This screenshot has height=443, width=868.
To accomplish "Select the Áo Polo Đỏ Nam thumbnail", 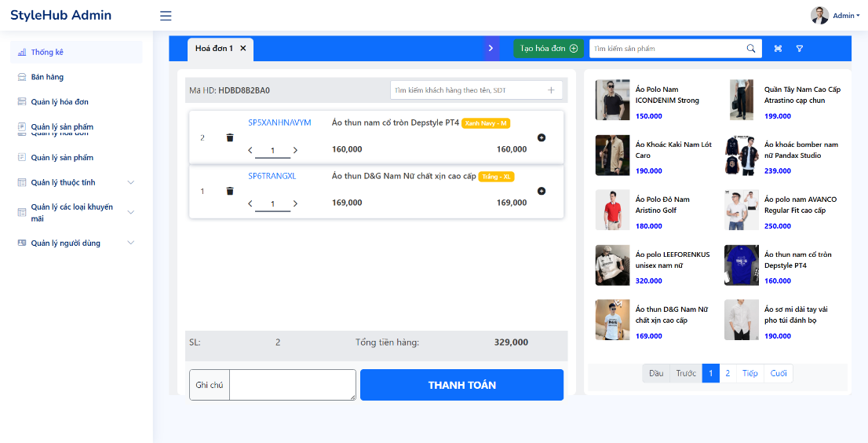I will pyautogui.click(x=612, y=210).
